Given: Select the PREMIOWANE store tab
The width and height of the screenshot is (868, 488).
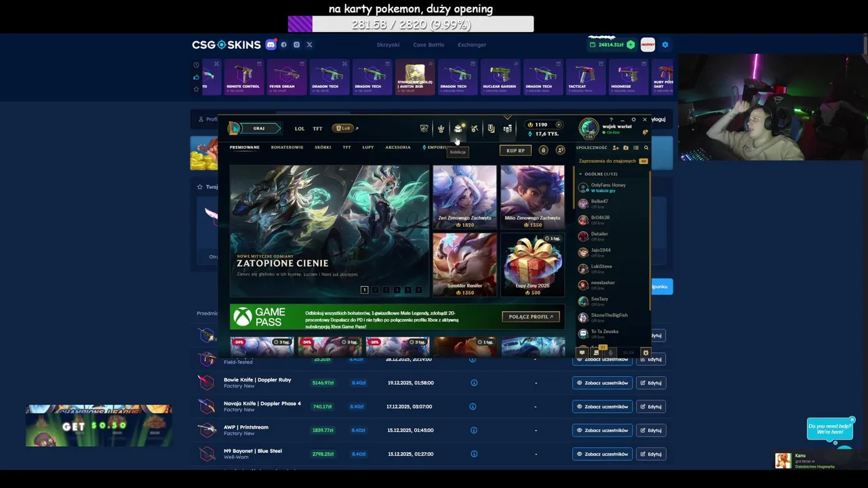Looking at the screenshot, I should tap(244, 147).
